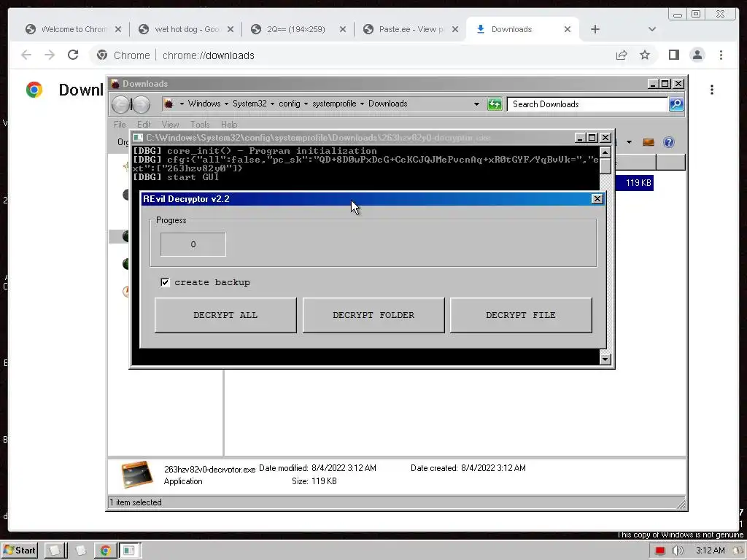Click Explorer refresh green arrows icon
The height and width of the screenshot is (560, 747).
[495, 104]
